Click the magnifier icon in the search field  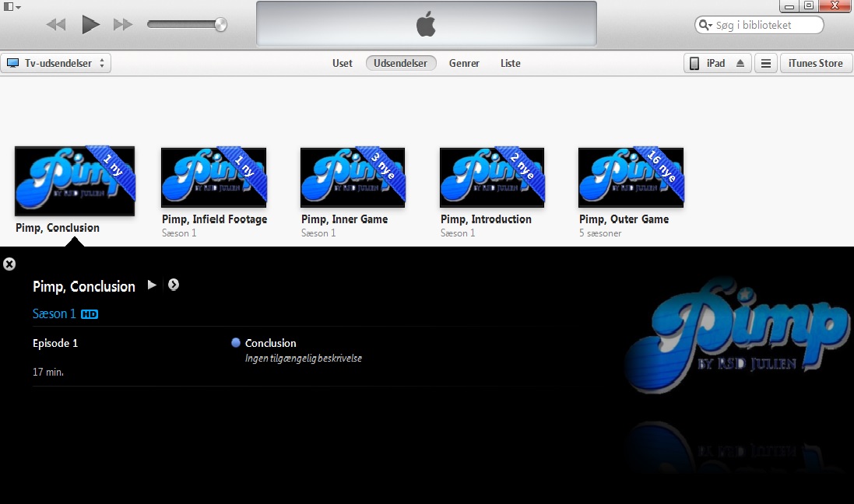pos(704,24)
